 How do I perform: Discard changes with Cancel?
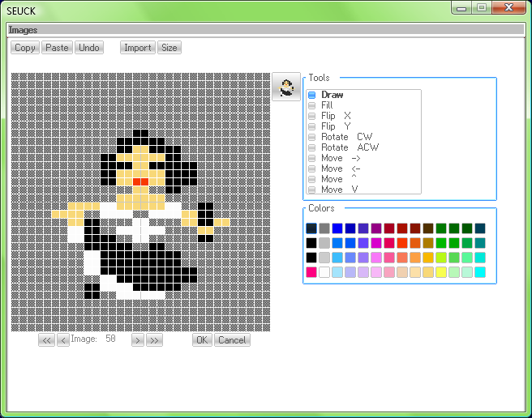coord(232,340)
